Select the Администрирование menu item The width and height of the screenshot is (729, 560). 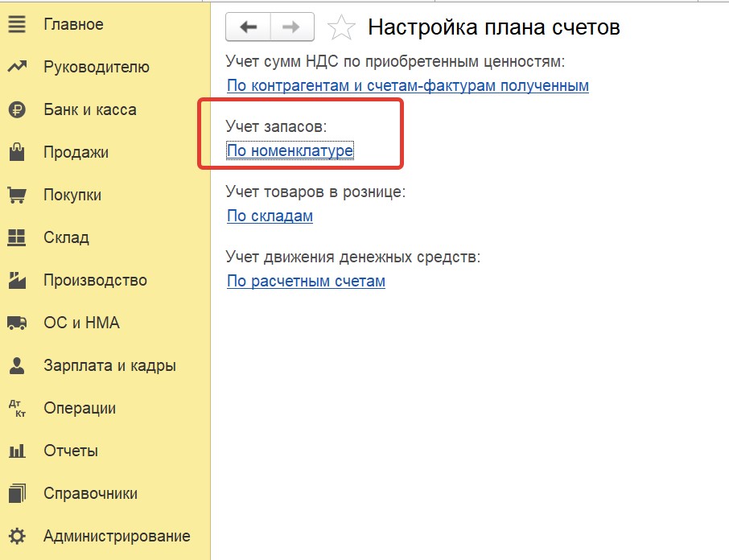117,536
